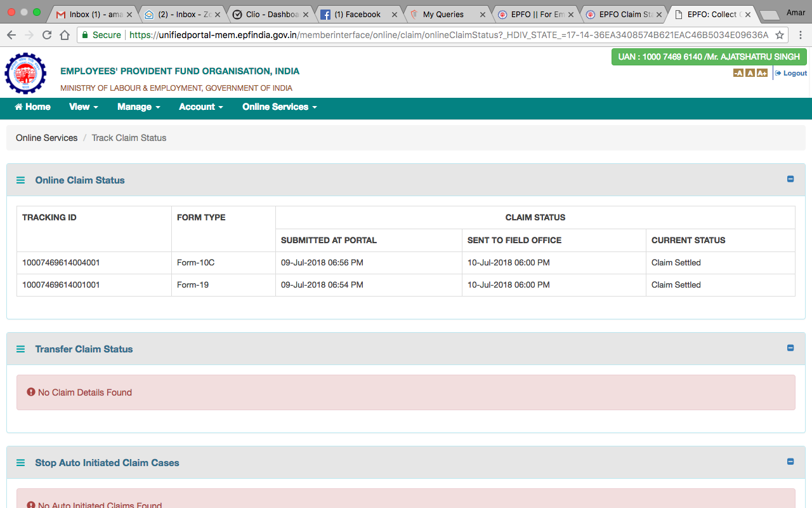Open the Account menu

[200, 107]
